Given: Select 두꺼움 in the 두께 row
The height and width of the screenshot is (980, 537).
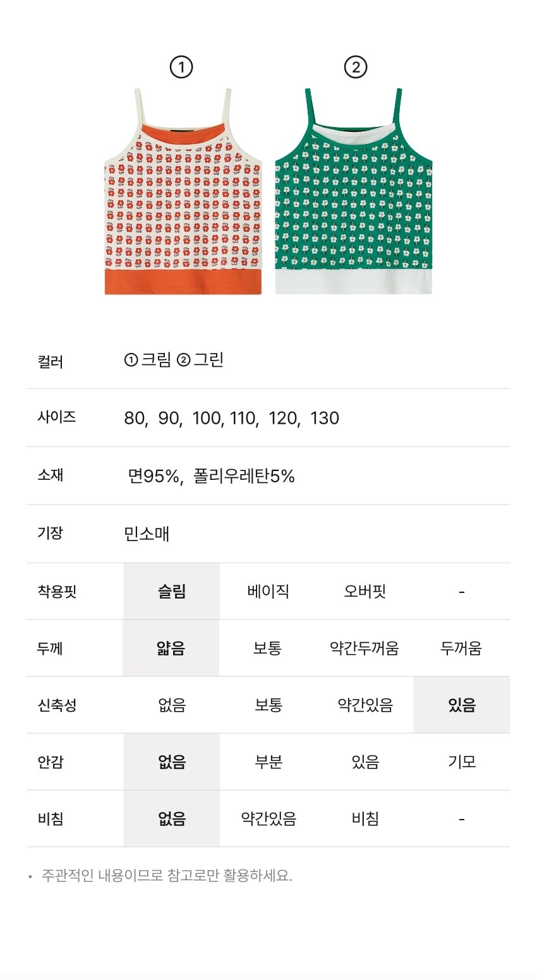Looking at the screenshot, I should click(x=461, y=648).
